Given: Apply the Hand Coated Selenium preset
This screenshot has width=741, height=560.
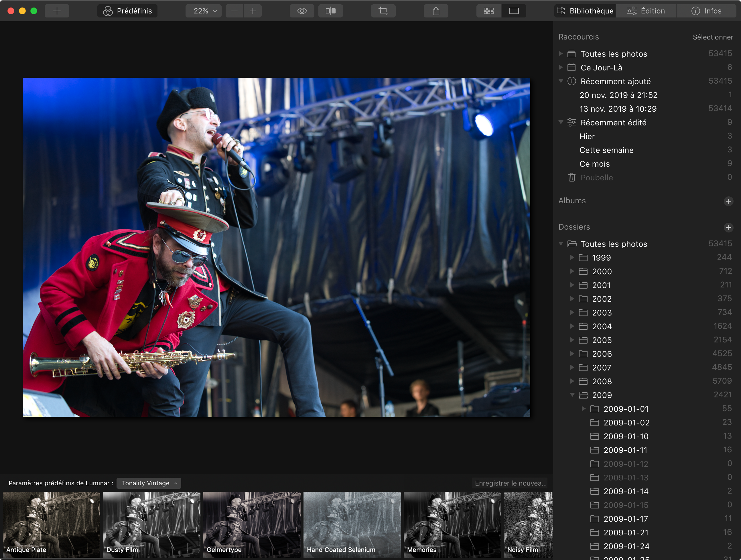Looking at the screenshot, I should tap(352, 524).
